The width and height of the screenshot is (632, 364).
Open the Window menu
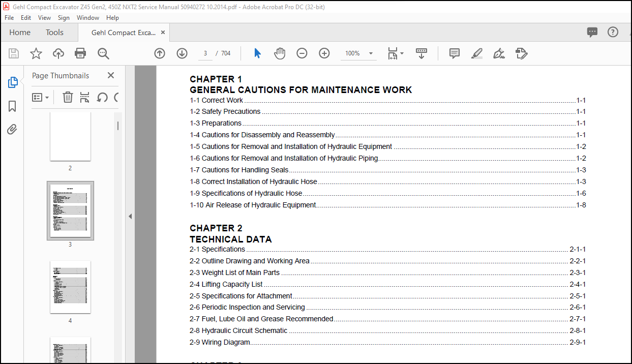[x=88, y=17]
